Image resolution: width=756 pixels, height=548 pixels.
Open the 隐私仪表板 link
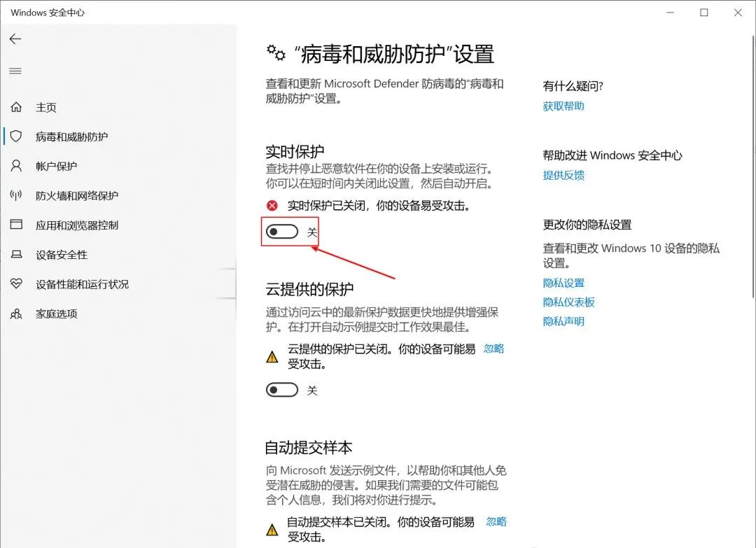[x=569, y=302]
